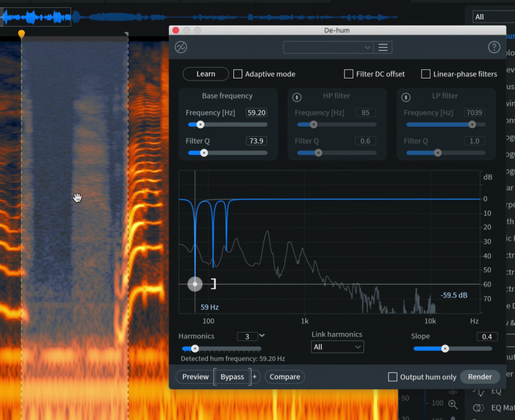This screenshot has width=515, height=420.
Task: Click the Base frequency Hz input field
Action: point(255,113)
